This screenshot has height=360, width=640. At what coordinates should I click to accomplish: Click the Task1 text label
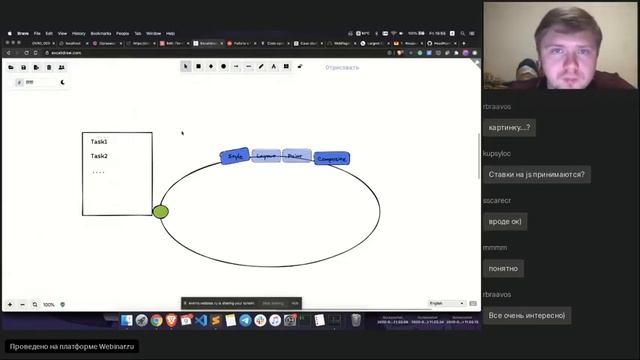[x=99, y=142]
